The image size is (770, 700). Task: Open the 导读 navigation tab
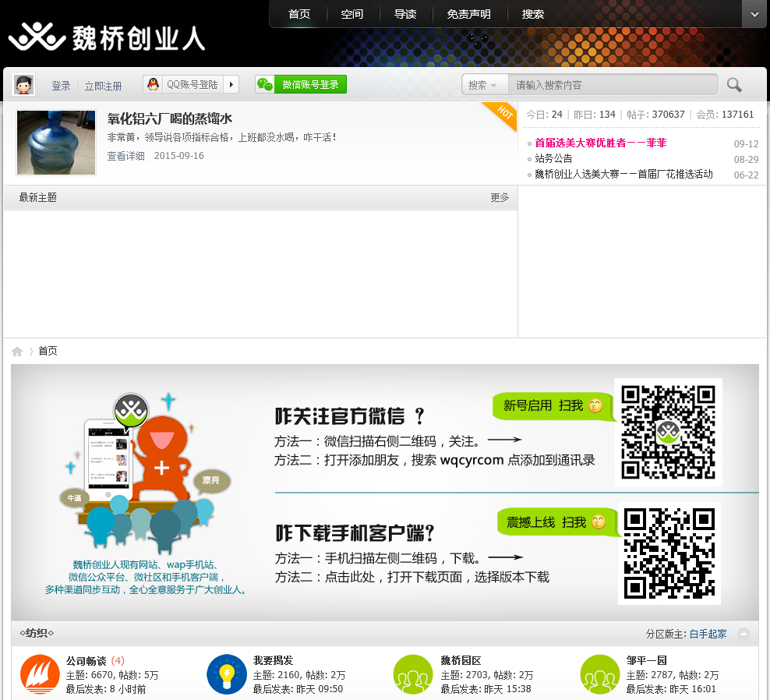point(405,14)
